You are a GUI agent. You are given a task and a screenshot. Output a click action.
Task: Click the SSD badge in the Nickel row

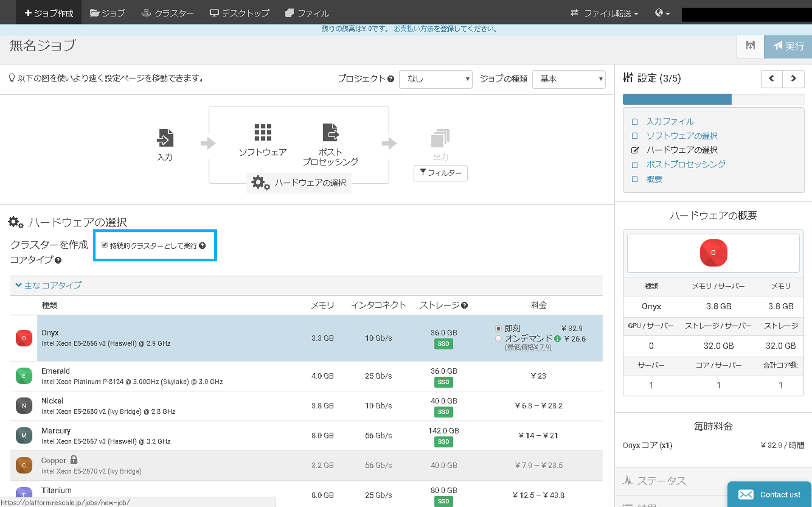(x=443, y=412)
